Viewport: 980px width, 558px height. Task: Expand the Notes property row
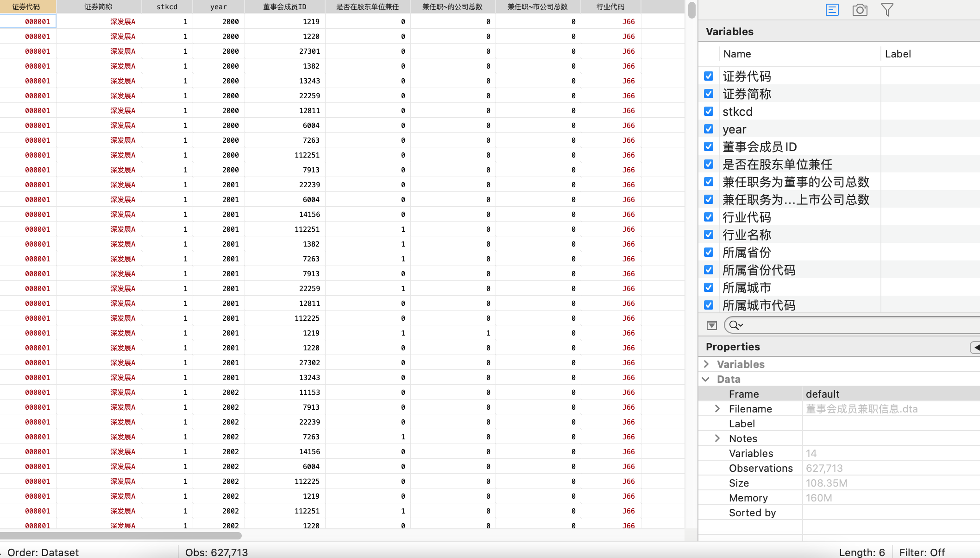click(x=717, y=438)
